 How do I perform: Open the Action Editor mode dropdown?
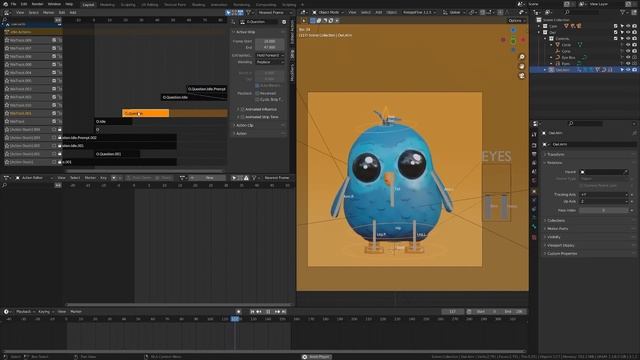33,178
